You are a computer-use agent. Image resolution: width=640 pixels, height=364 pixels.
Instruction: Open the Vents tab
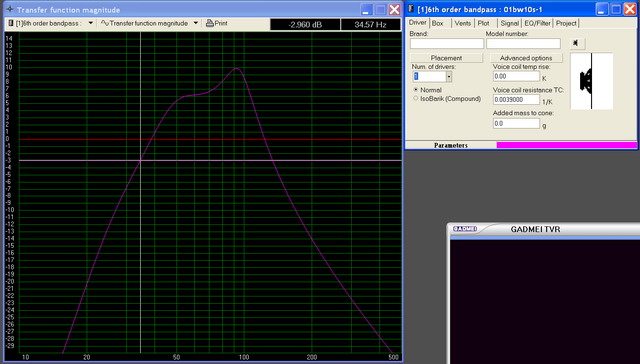463,23
